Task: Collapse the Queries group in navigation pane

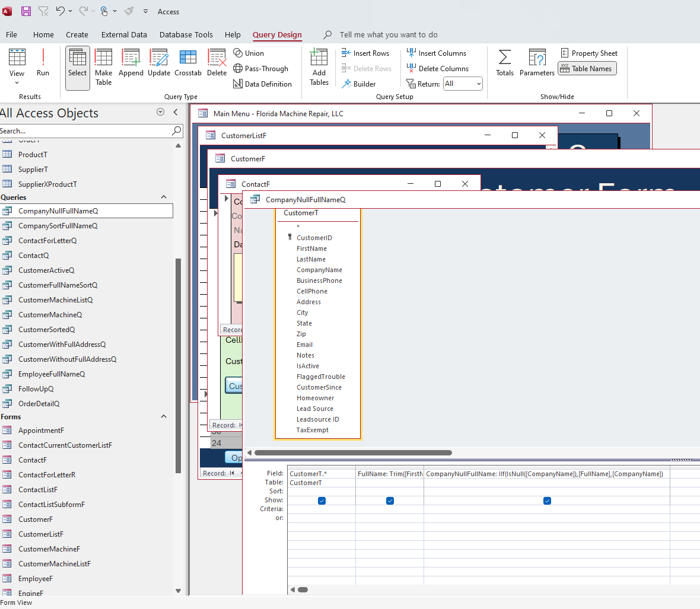Action: (164, 197)
